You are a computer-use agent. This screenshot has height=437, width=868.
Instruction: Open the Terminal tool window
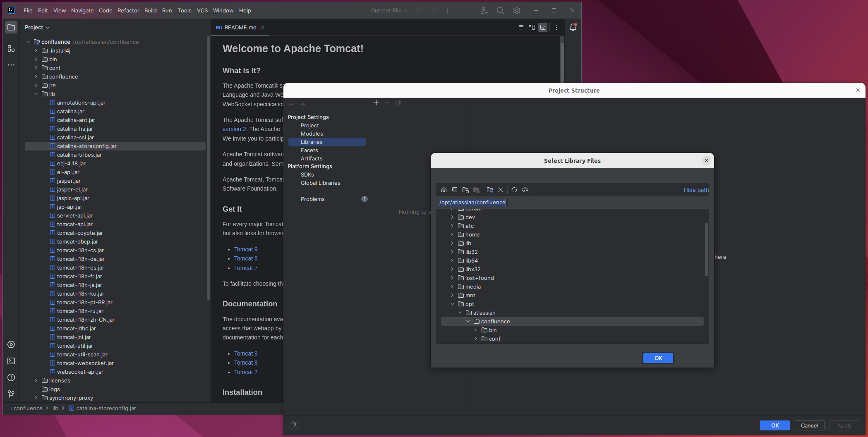click(x=11, y=361)
